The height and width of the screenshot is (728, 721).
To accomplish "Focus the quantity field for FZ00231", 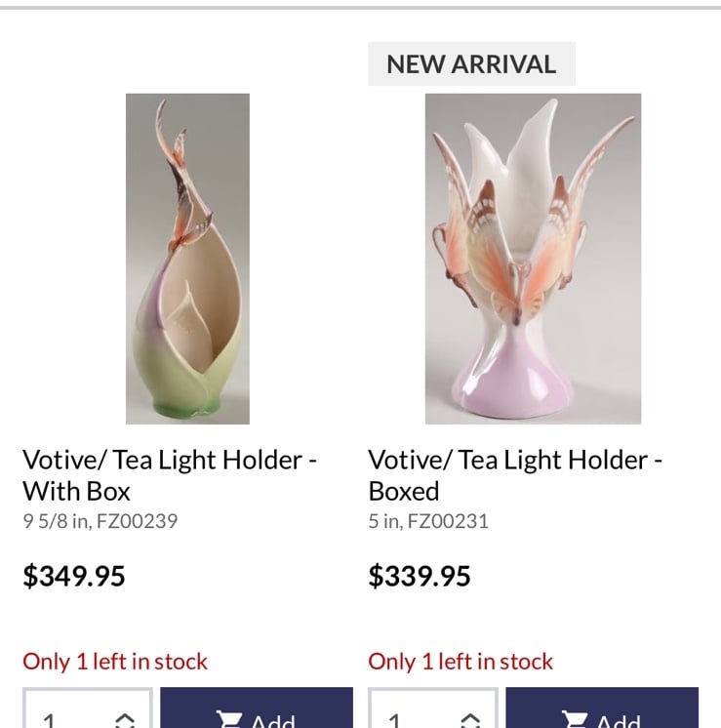I will point(432,708).
